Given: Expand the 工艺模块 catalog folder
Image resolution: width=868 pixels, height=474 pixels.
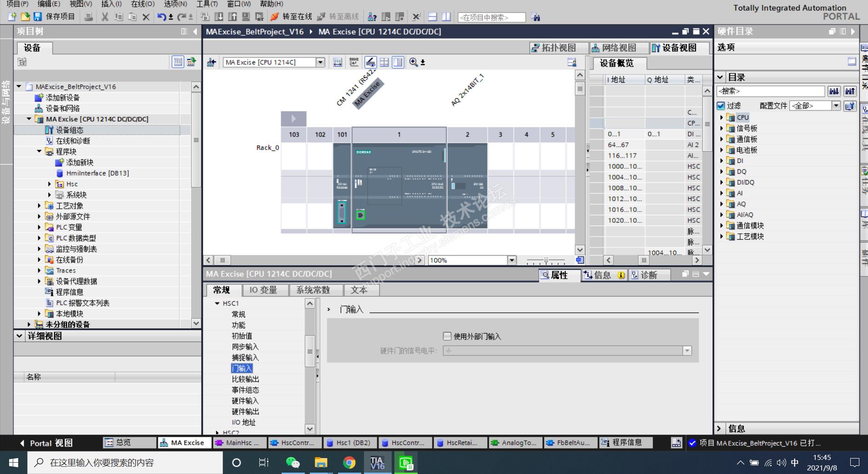Looking at the screenshot, I should pos(722,236).
